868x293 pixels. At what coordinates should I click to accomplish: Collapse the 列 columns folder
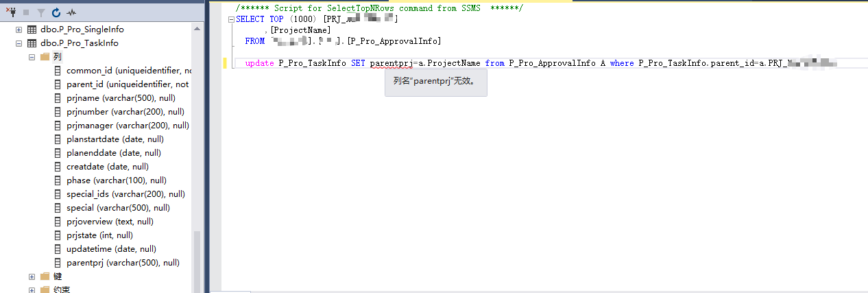tap(32, 57)
